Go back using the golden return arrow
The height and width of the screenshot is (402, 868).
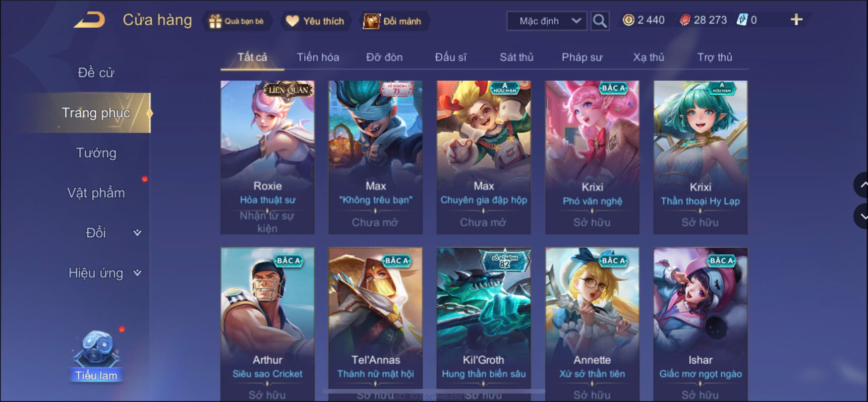[x=90, y=21]
